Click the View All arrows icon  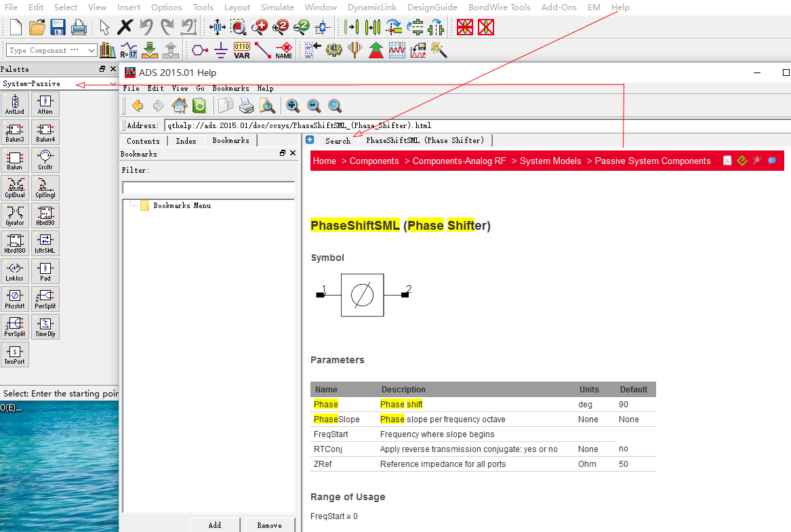point(218,27)
